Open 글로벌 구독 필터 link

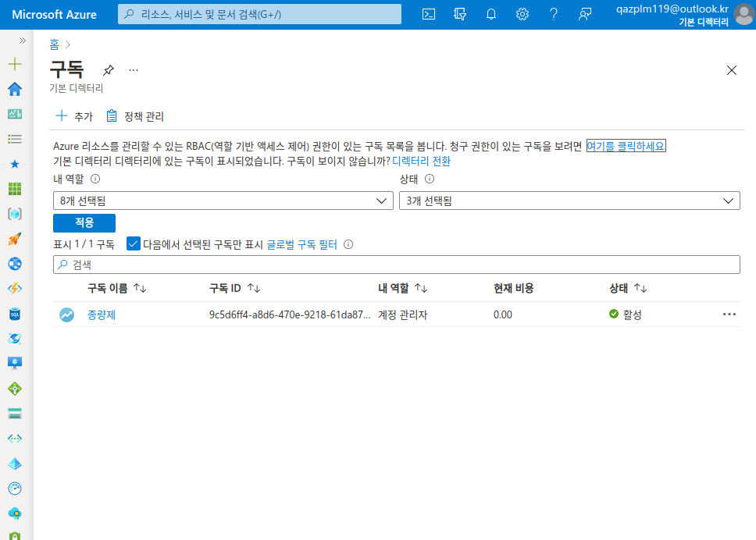(301, 244)
